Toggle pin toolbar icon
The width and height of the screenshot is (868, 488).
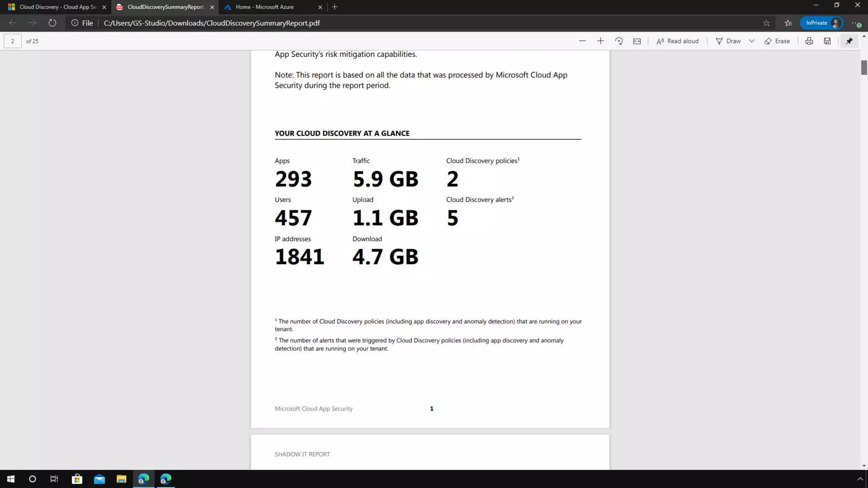[x=849, y=41]
